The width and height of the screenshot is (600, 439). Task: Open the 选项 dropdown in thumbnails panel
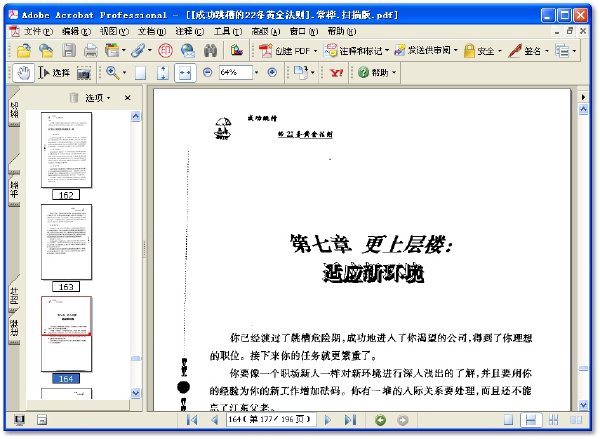click(x=98, y=98)
